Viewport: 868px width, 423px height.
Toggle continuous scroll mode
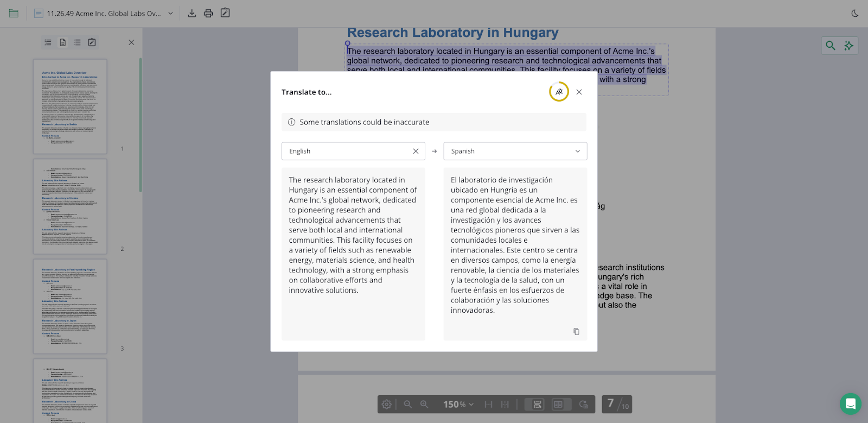537,405
